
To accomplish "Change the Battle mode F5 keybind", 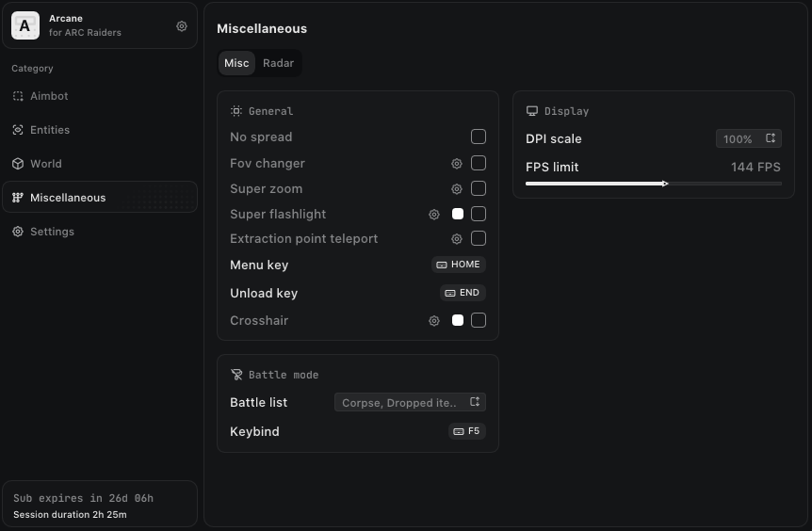I will tap(466, 432).
